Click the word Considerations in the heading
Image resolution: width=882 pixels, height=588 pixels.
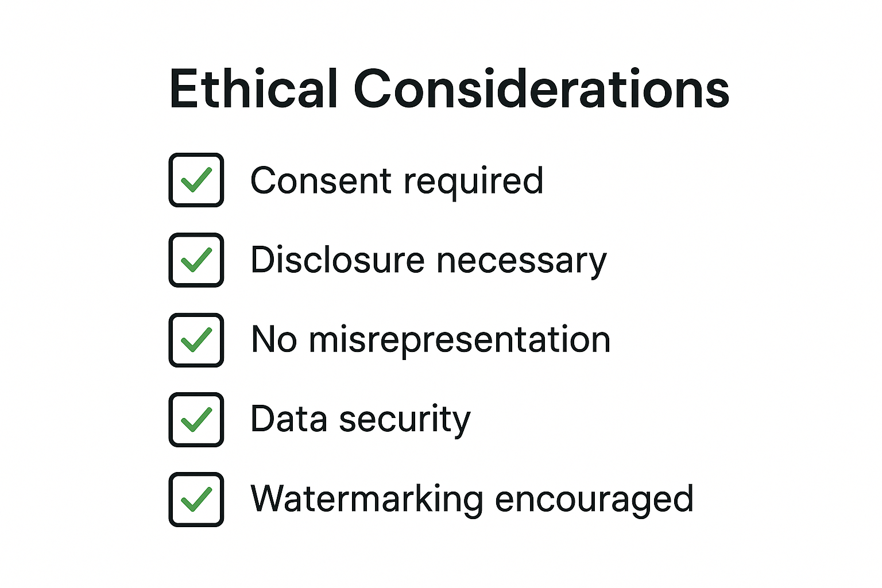pyautogui.click(x=541, y=88)
